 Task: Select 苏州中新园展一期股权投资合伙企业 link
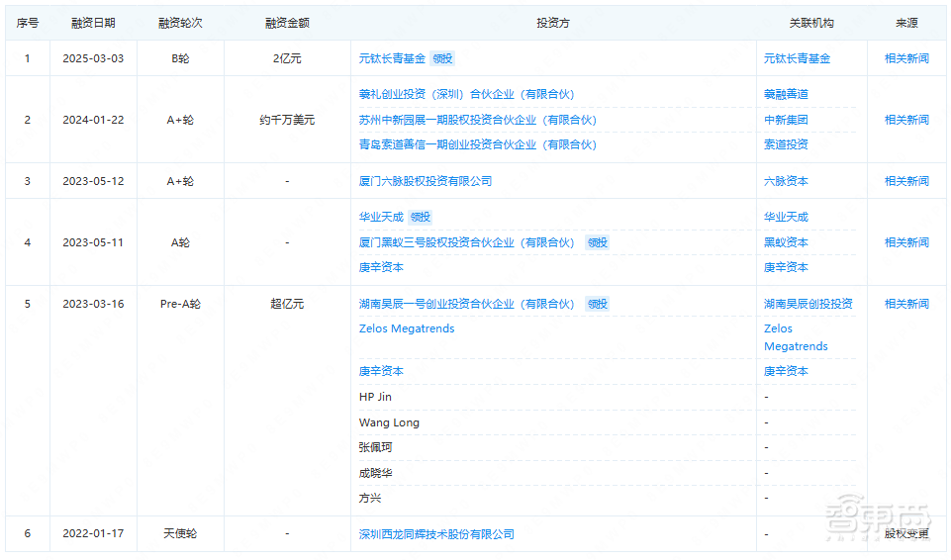click(x=477, y=120)
